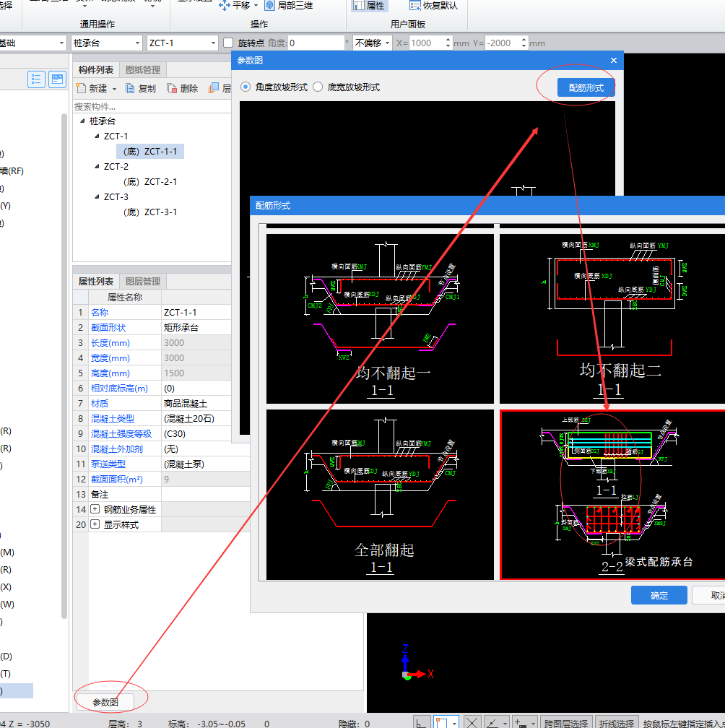Select (底) ZCT-3-1 tree item
Viewport: 725px width, 728px height.
tap(150, 212)
